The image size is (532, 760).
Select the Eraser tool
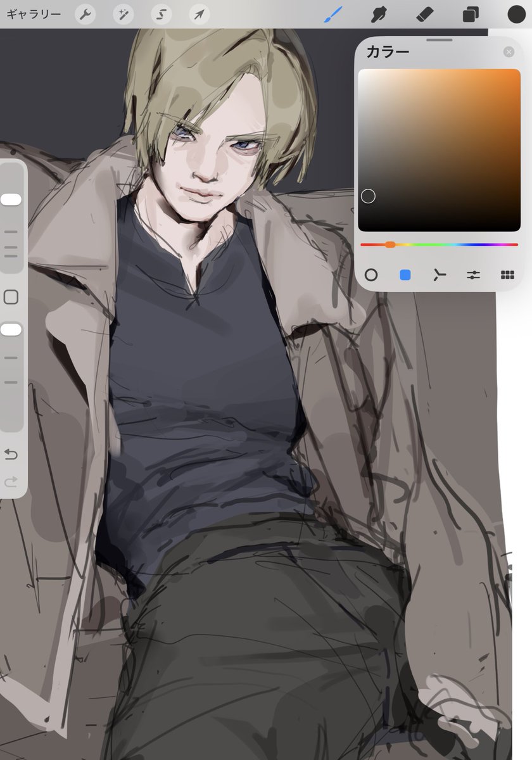pyautogui.click(x=424, y=14)
